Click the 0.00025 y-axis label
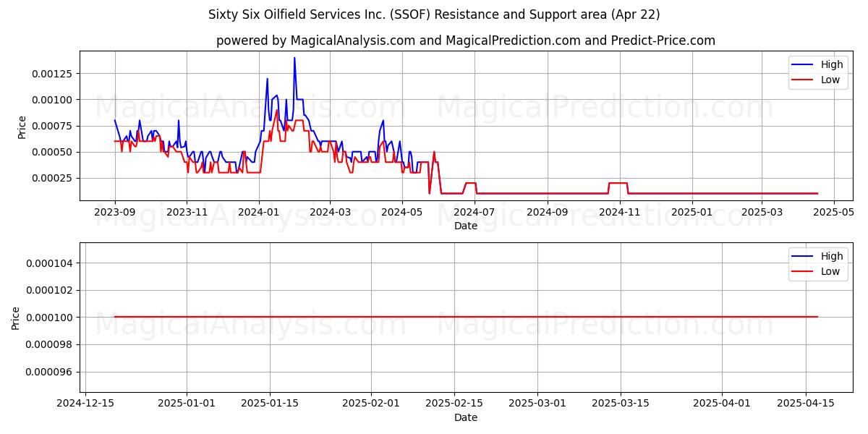Image resolution: width=868 pixels, height=434 pixels. coord(53,178)
